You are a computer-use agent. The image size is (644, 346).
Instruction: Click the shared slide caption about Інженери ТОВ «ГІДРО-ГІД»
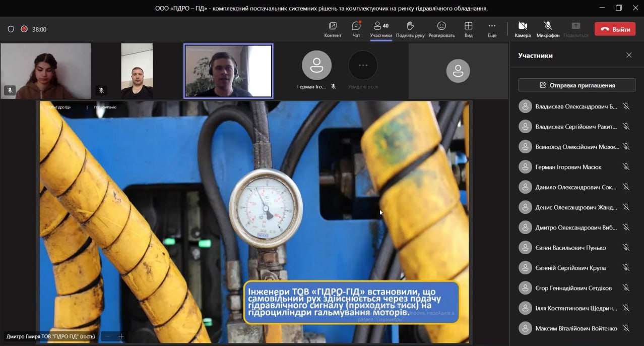[x=351, y=302]
